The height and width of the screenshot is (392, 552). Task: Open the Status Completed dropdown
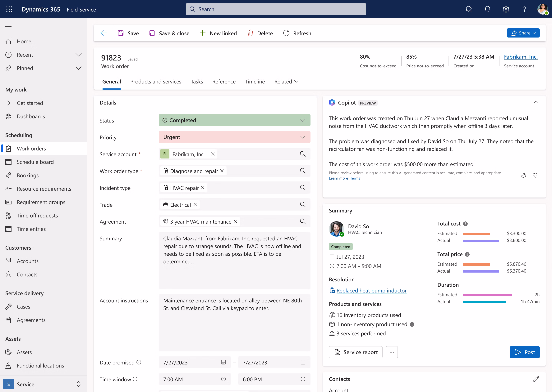pos(303,120)
